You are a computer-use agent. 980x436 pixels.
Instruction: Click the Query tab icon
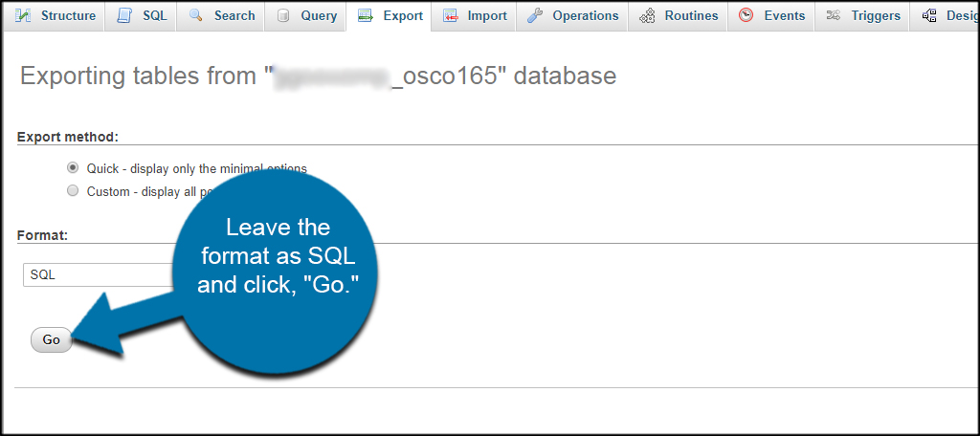283,15
